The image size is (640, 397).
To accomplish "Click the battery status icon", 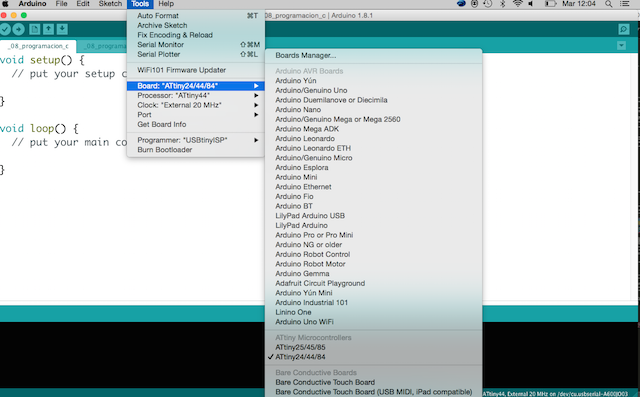I will pos(550,4).
